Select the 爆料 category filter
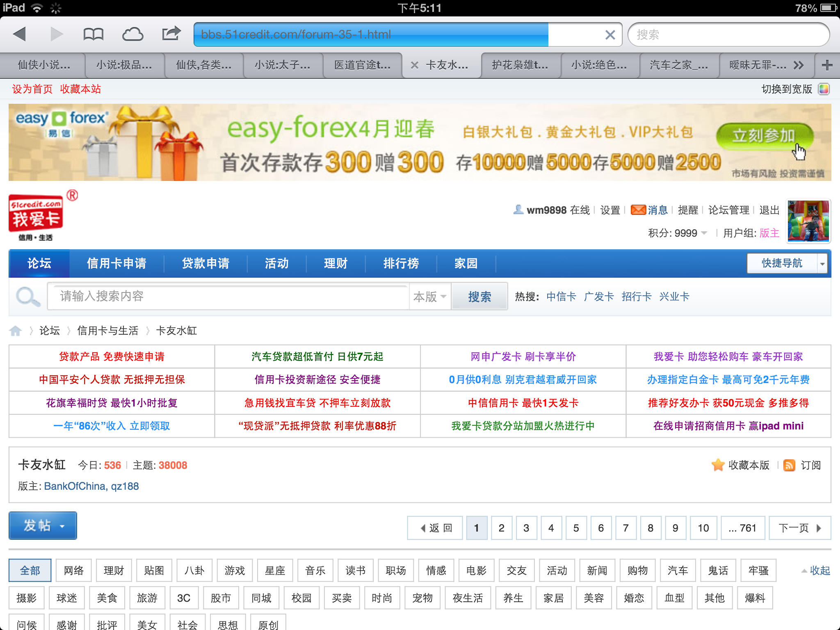 point(755,598)
